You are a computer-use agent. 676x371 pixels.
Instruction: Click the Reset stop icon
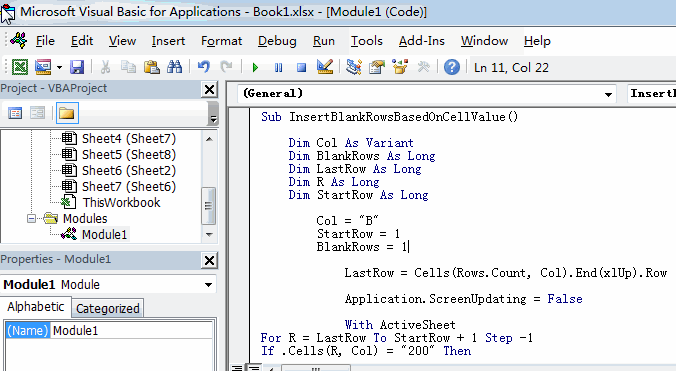[x=301, y=68]
